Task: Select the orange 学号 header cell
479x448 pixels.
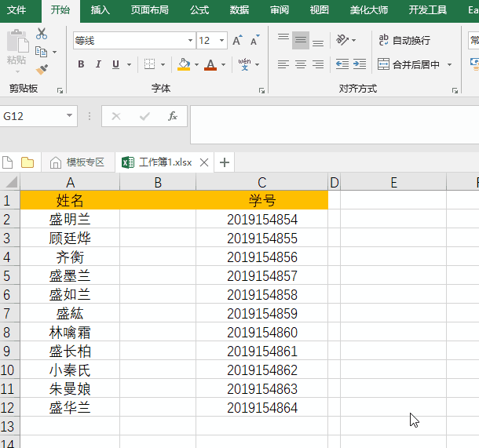Action: (261, 200)
